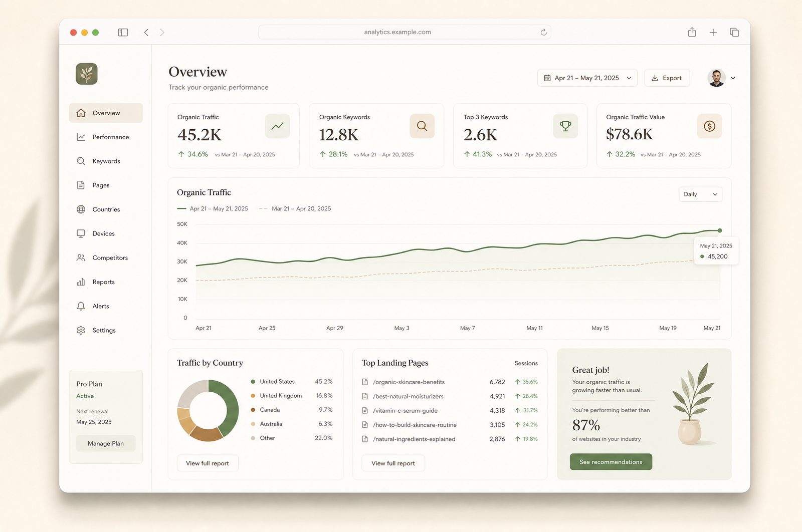Open the /best-natural-moisturizers page link
Viewport: 802px width, 532px height.
click(x=408, y=396)
